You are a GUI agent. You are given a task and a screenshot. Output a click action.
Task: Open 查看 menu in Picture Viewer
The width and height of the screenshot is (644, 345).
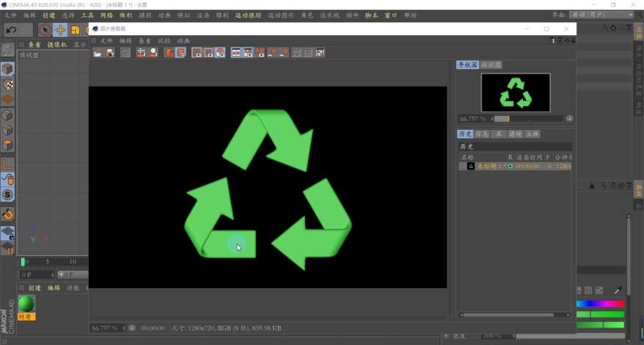point(145,41)
